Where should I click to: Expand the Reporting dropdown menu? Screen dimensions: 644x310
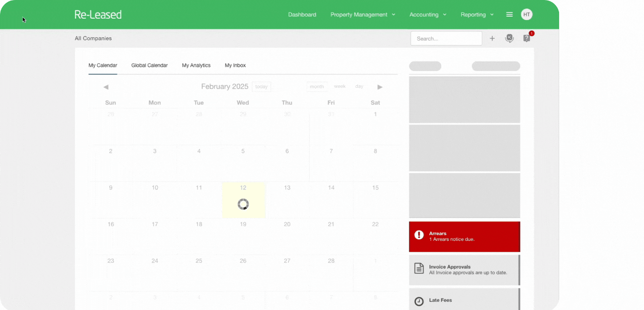(477, 15)
